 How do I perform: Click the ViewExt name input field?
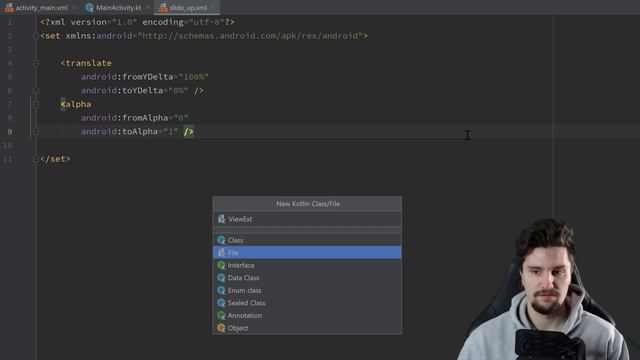(307, 219)
